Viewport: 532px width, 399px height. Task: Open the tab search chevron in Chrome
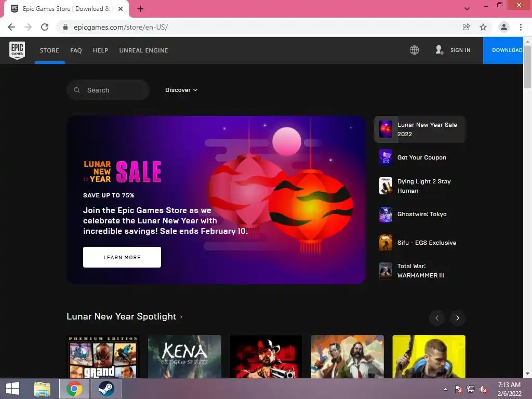click(x=467, y=9)
